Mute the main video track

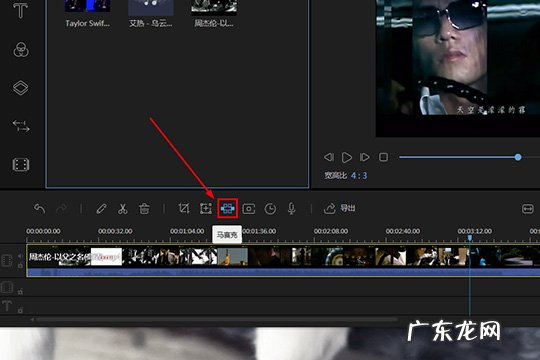tap(20, 256)
